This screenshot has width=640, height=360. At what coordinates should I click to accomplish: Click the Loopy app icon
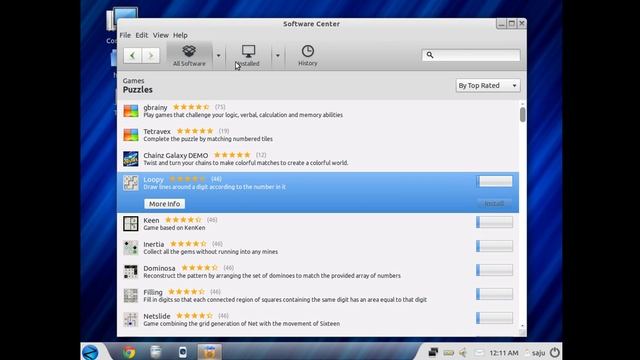[x=131, y=183]
